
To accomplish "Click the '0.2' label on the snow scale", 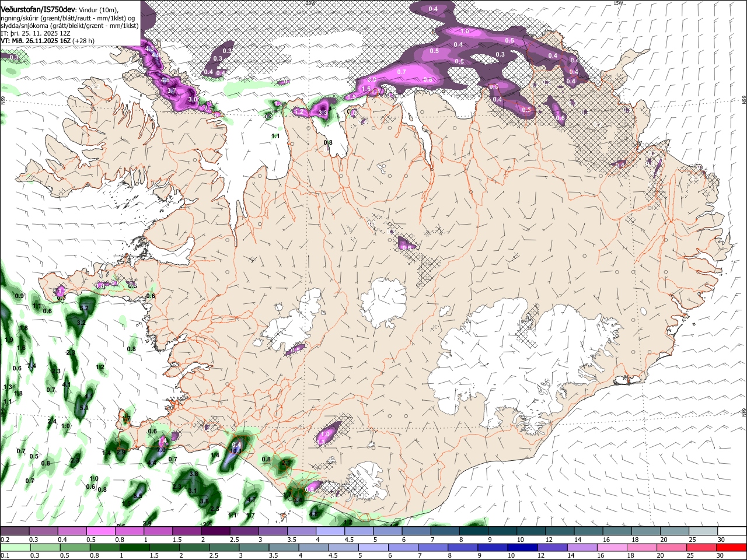I will click(x=4, y=539).
